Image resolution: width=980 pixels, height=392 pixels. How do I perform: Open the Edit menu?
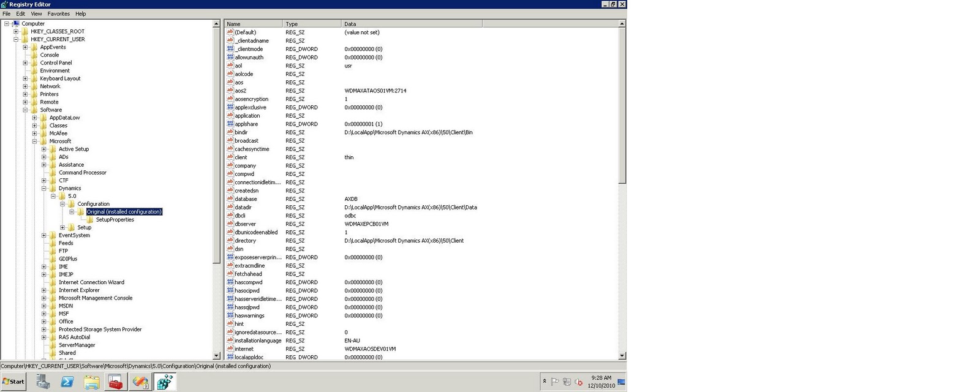21,13
